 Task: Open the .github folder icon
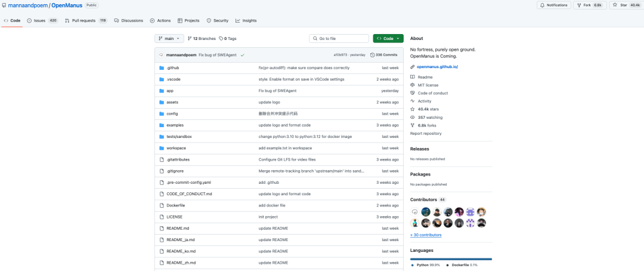click(162, 68)
